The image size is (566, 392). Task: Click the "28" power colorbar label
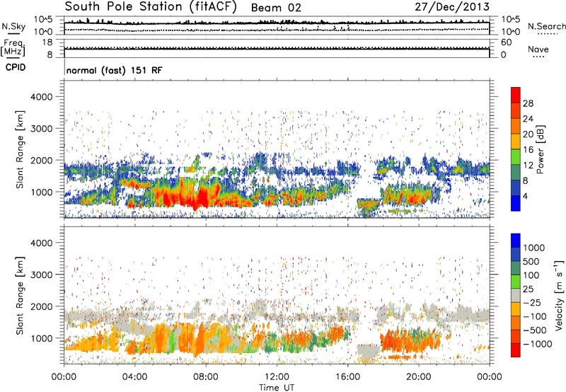528,103
